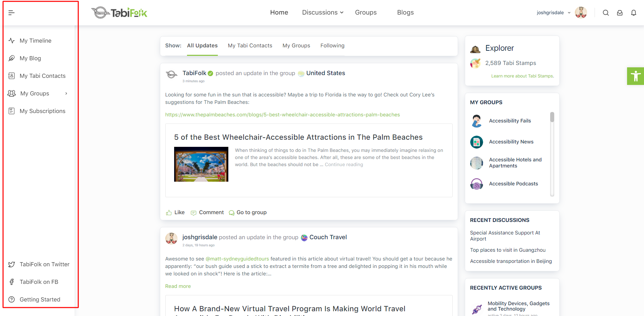The width and height of the screenshot is (644, 316).
Task: Open the messages inbox icon
Action: pos(620,13)
